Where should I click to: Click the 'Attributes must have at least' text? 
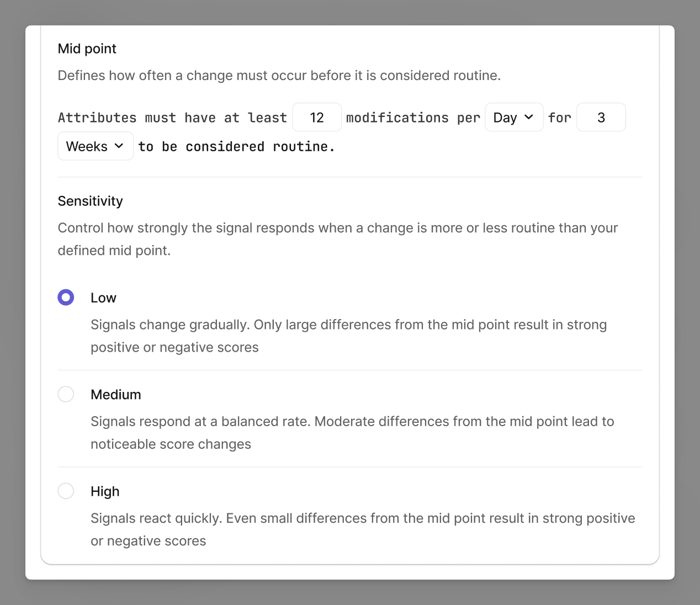point(172,118)
